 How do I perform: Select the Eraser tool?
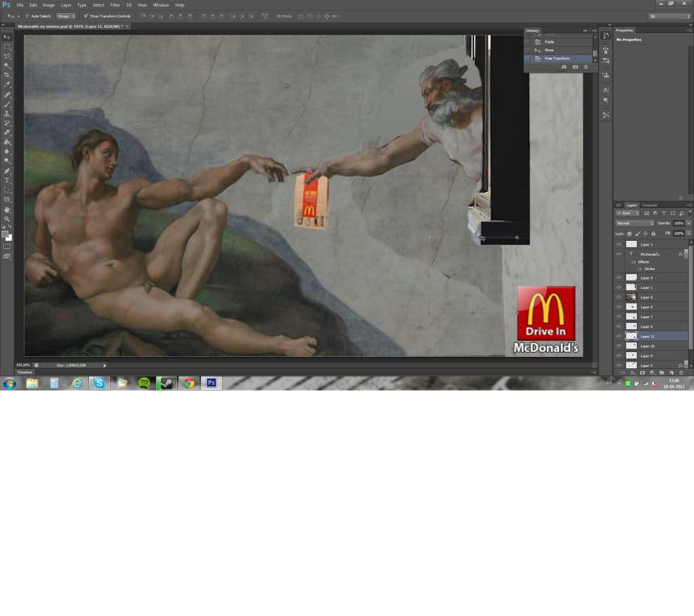[x=7, y=132]
